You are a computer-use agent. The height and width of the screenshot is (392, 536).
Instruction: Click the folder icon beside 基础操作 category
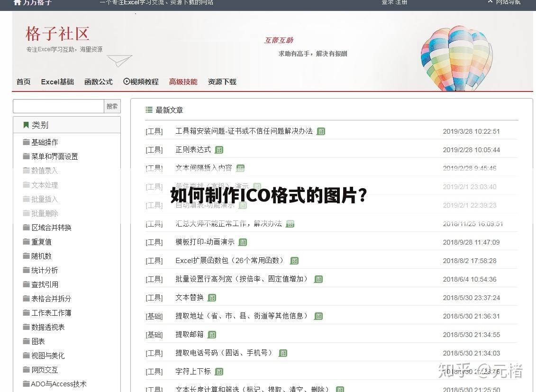pos(26,142)
